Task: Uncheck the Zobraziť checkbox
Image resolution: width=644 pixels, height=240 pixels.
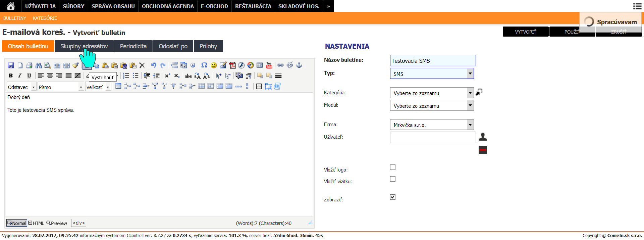Action: pos(393,197)
